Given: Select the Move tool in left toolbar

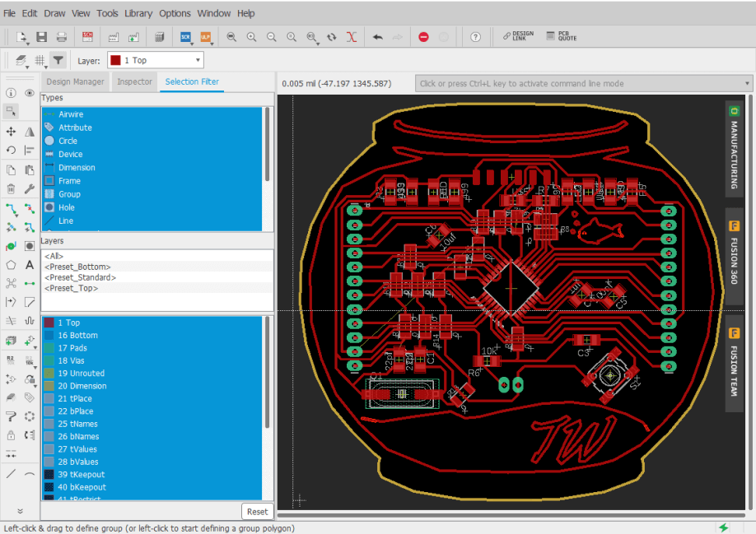Looking at the screenshot, I should tap(11, 132).
